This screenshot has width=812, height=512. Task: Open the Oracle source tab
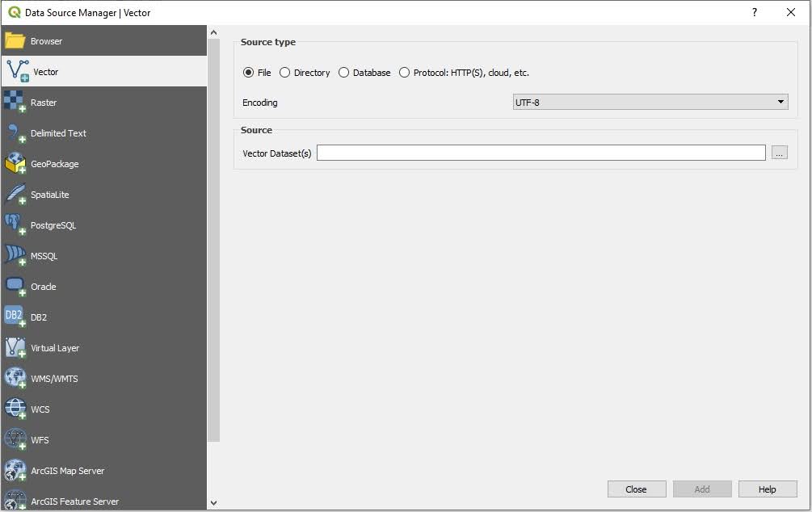[x=44, y=287]
